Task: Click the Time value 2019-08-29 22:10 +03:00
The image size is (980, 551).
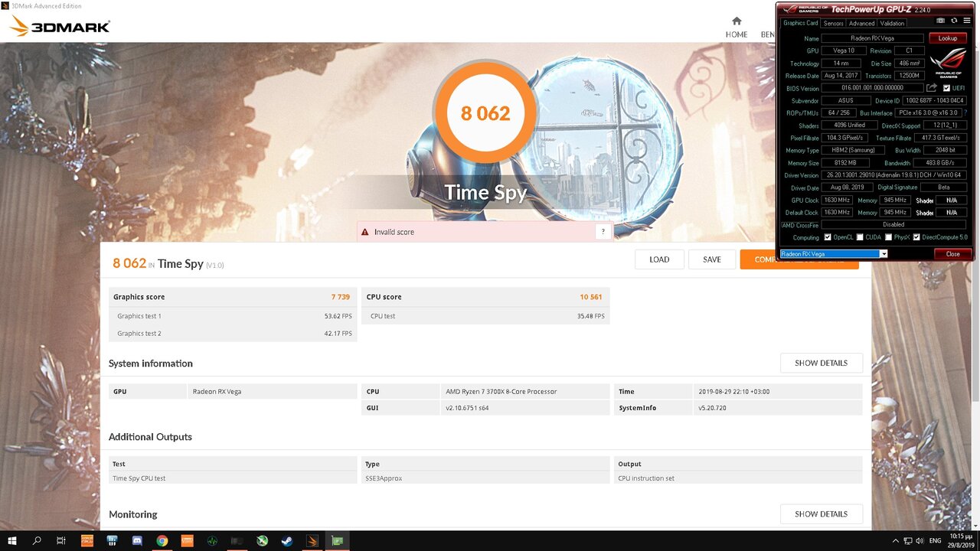Action: [x=734, y=391]
